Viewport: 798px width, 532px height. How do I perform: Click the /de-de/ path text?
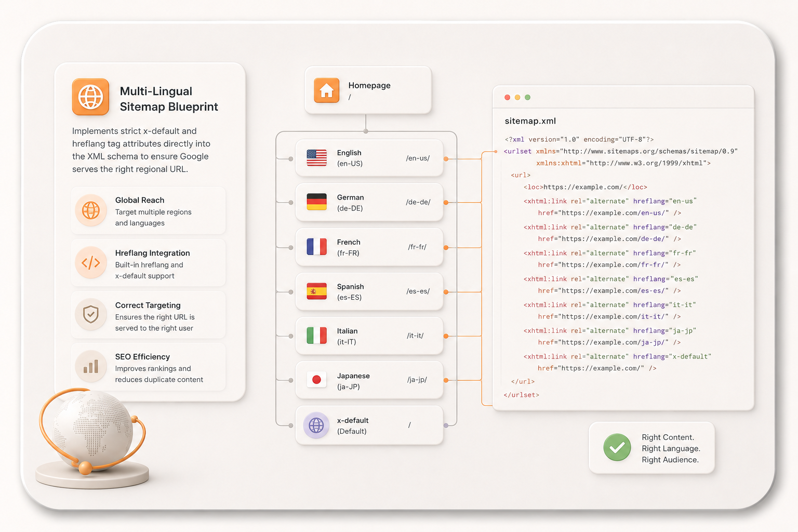418,202
